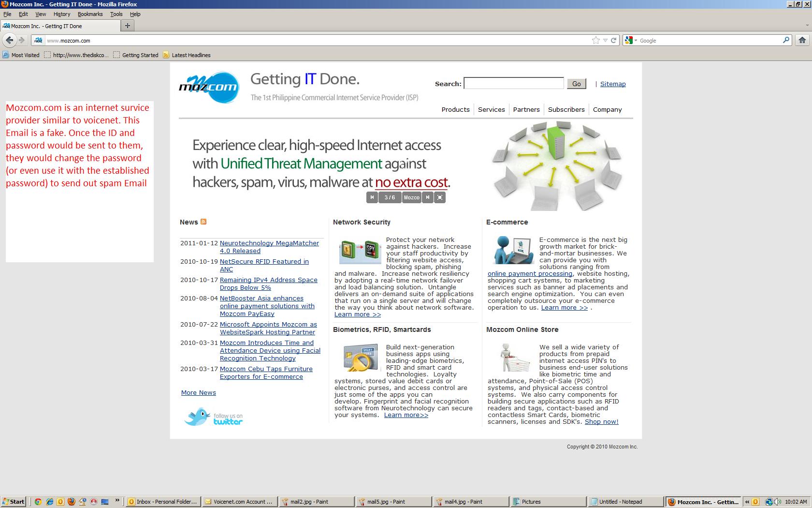Click the More News link
The image size is (812, 508).
(199, 392)
